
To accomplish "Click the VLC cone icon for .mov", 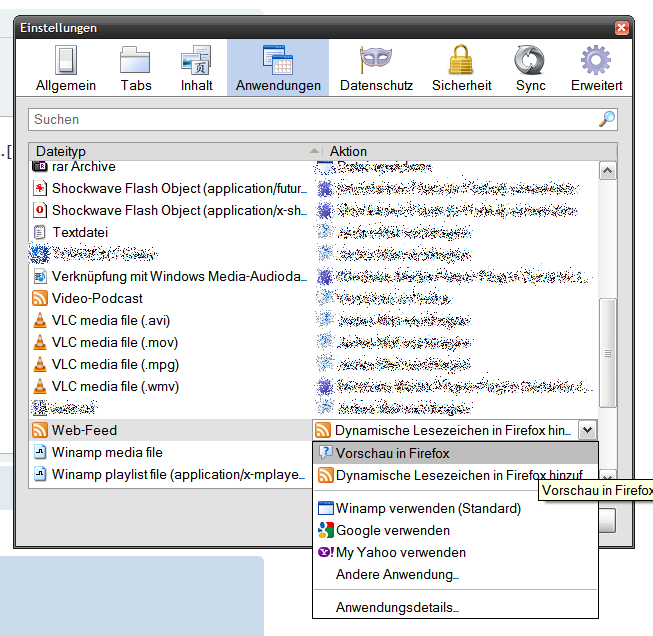I will point(40,342).
